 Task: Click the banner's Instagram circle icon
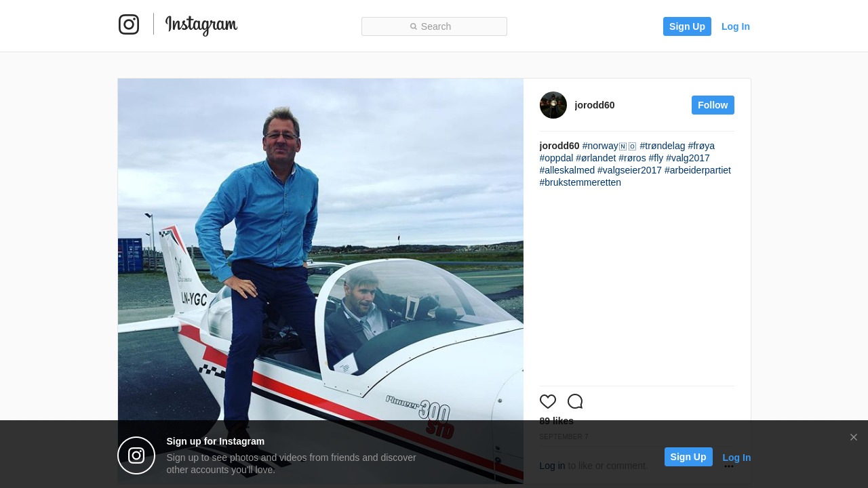click(136, 455)
